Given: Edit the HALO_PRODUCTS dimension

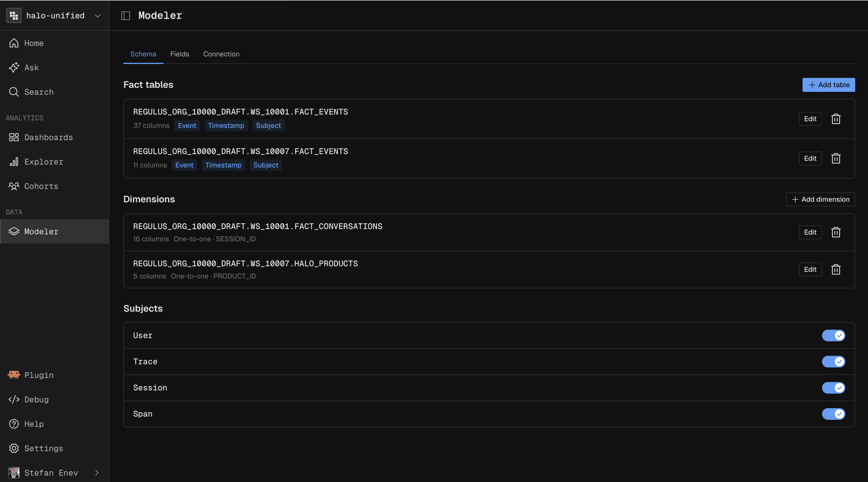Looking at the screenshot, I should [810, 269].
